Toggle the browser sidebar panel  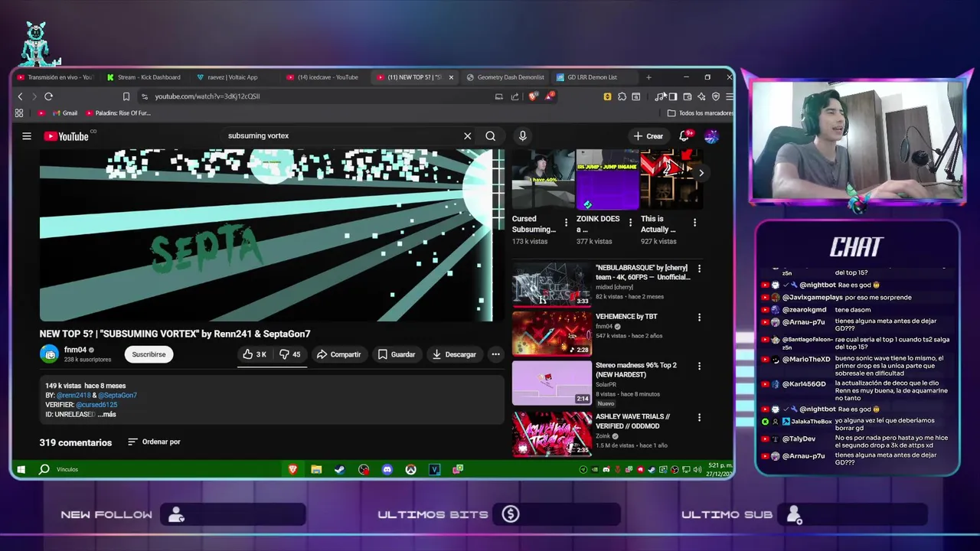[x=673, y=96]
